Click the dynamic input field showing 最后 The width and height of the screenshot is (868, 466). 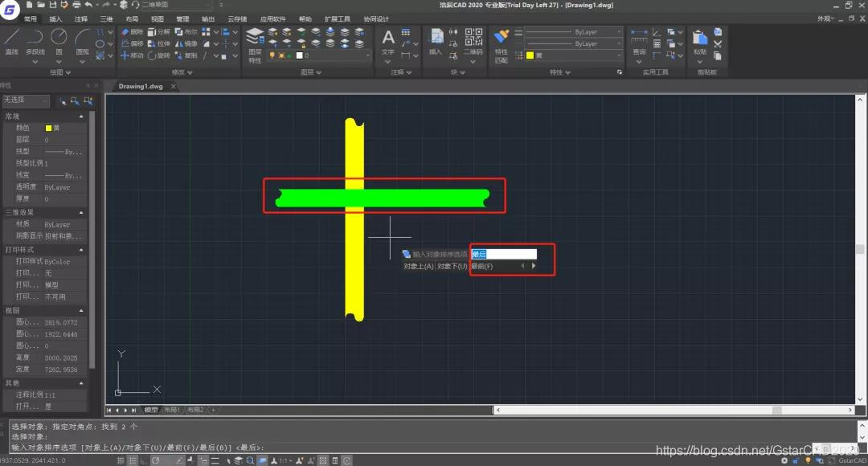[x=504, y=254]
